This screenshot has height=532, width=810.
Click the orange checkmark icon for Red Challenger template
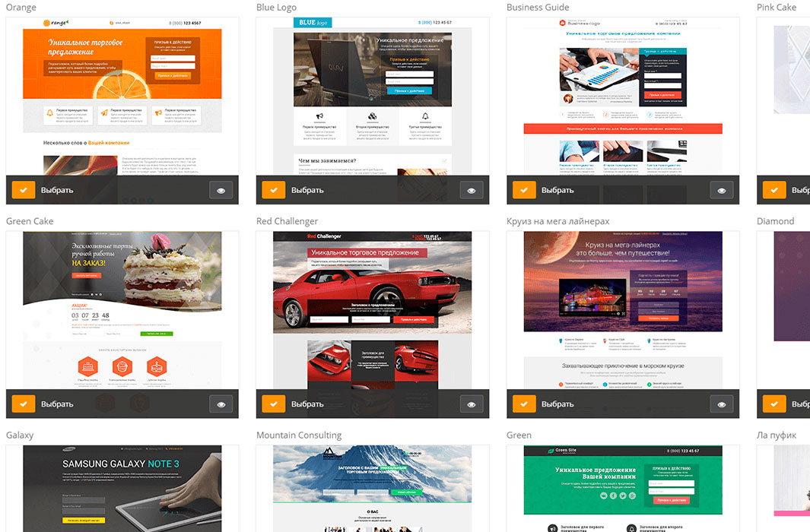click(x=274, y=404)
